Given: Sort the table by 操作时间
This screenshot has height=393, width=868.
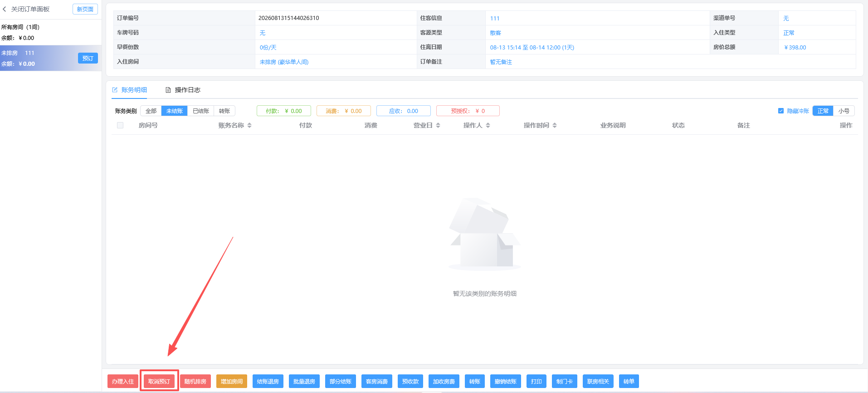Looking at the screenshot, I should pyautogui.click(x=555, y=125).
